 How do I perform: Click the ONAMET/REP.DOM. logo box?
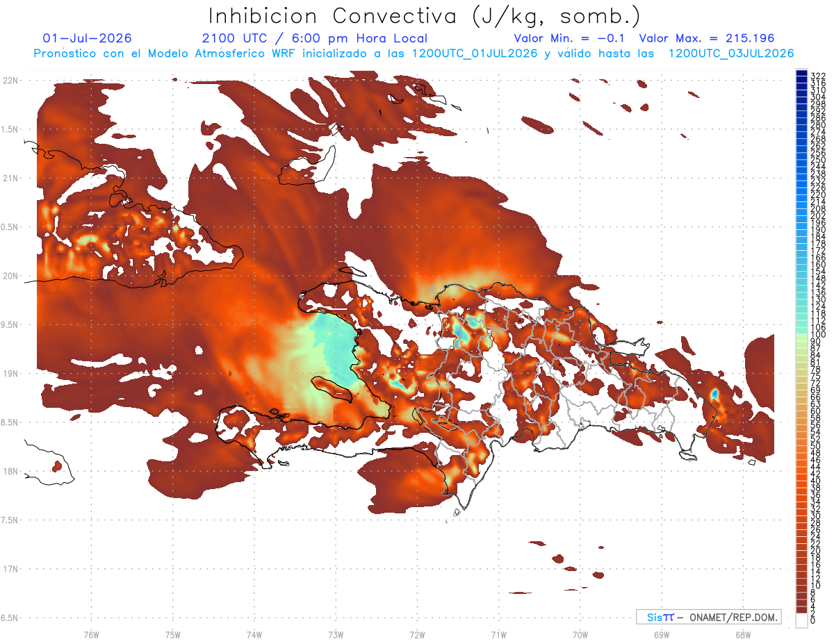(709, 617)
